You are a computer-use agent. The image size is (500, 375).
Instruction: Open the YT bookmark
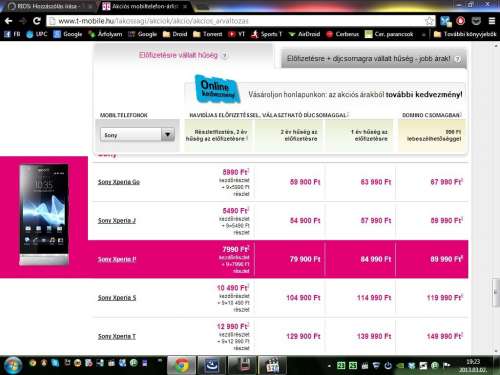click(237, 34)
